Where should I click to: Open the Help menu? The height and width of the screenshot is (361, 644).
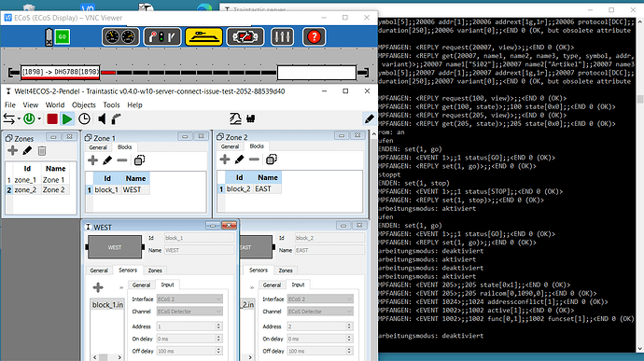tap(134, 105)
